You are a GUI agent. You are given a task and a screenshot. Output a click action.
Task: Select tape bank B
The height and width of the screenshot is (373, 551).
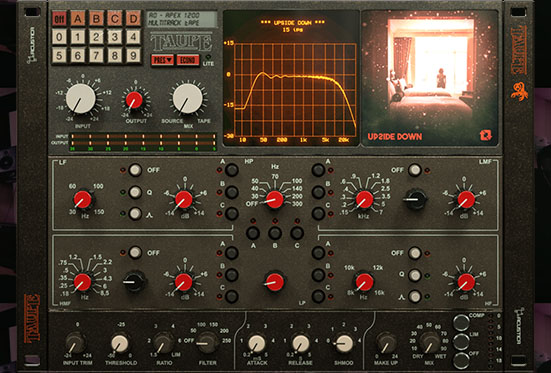96,18
